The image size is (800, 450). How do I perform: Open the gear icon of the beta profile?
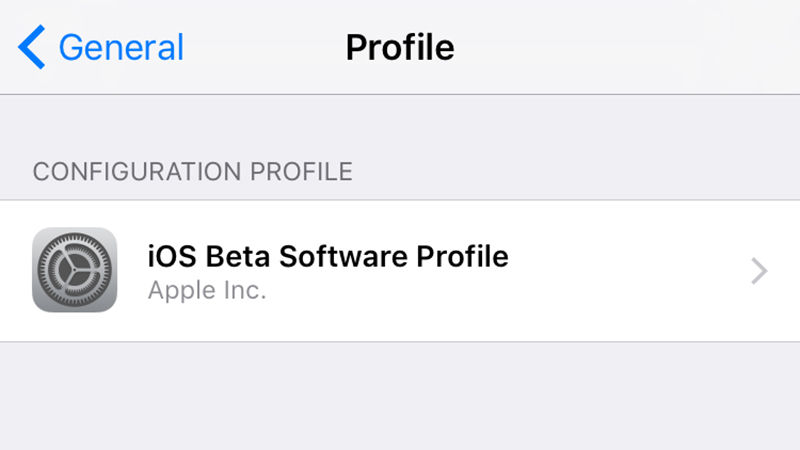point(74,269)
